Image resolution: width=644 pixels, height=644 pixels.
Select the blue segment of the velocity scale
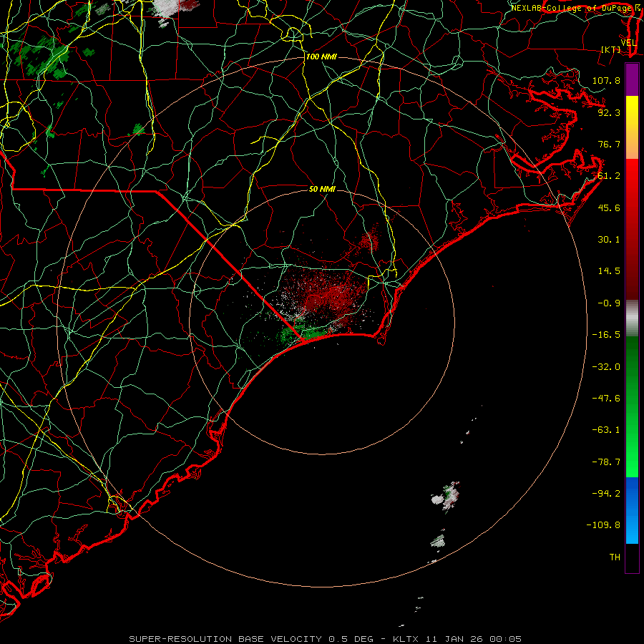click(632, 510)
